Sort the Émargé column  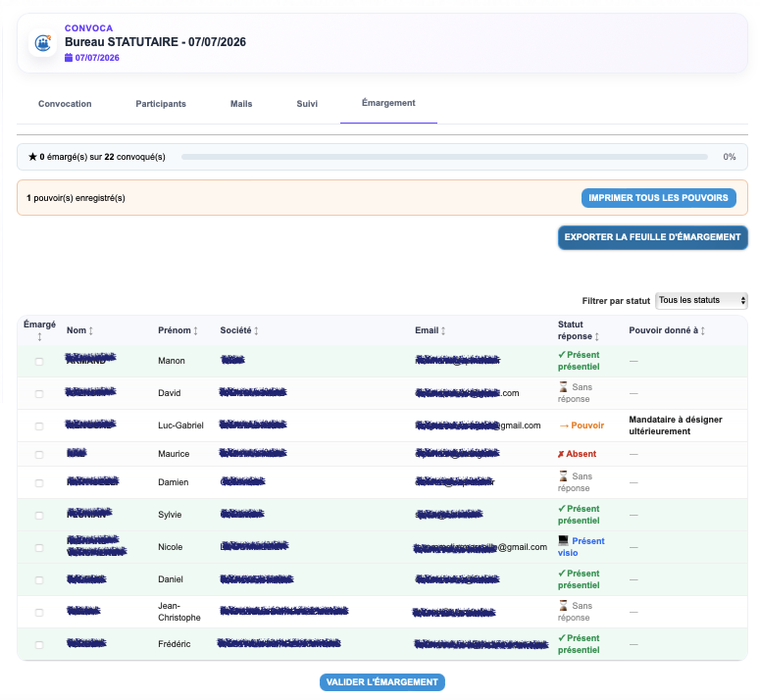click(x=40, y=336)
